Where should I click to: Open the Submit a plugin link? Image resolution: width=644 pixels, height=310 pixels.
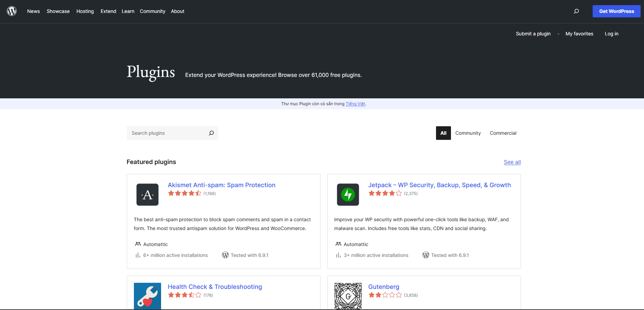(533, 34)
